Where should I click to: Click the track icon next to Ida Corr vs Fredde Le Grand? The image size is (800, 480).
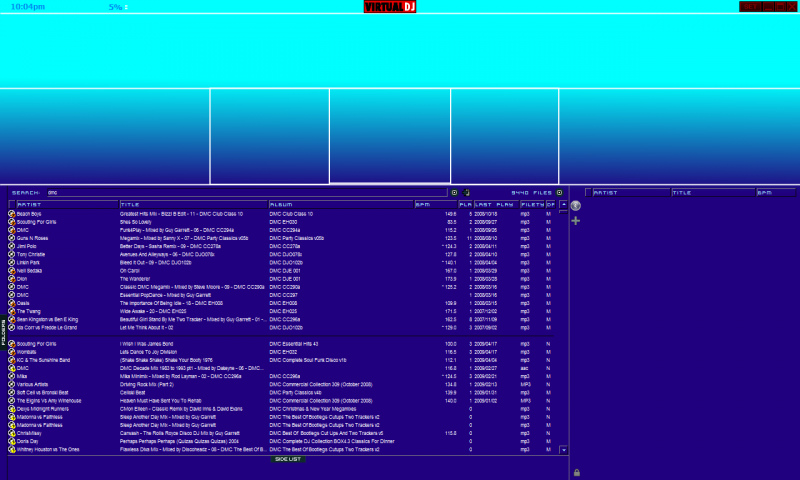(x=11, y=327)
